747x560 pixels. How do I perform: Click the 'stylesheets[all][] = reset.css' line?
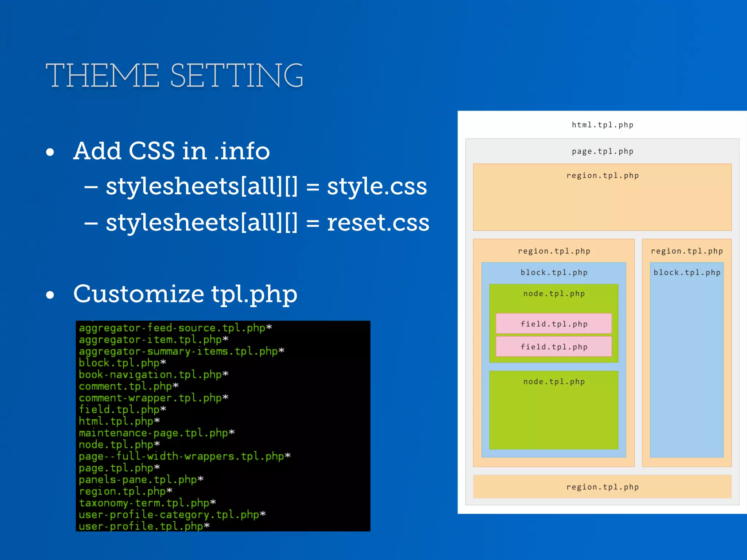click(x=267, y=222)
